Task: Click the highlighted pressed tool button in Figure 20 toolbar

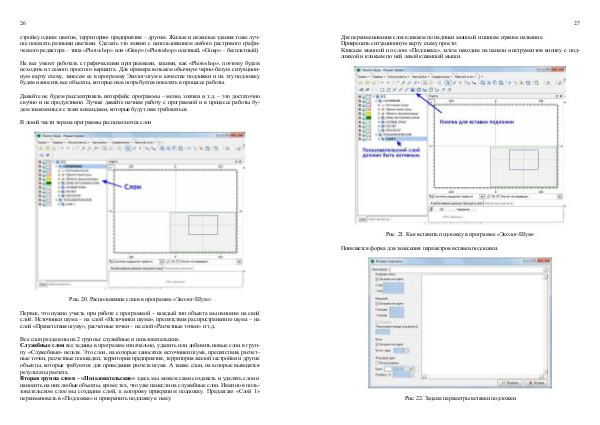Action: pos(127,148)
